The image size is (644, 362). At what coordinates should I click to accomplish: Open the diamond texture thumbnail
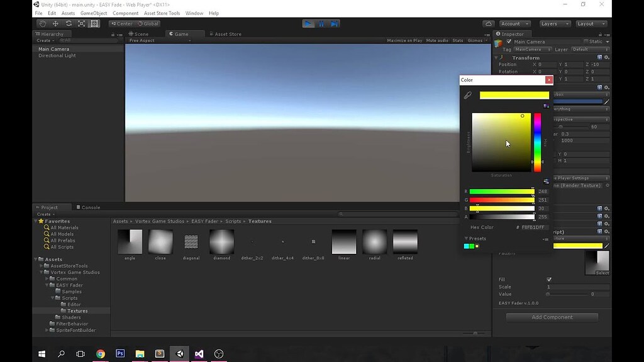221,243
